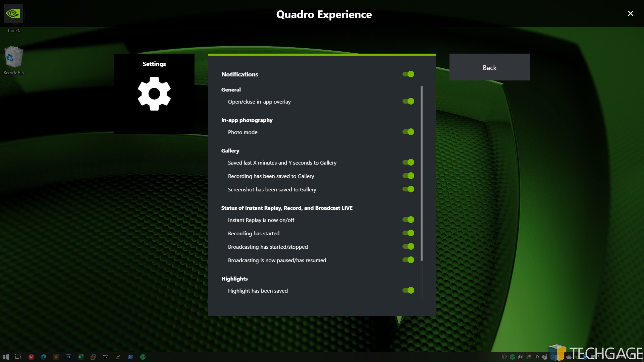Click the Status of Instant Replay heading

pyautogui.click(x=287, y=208)
